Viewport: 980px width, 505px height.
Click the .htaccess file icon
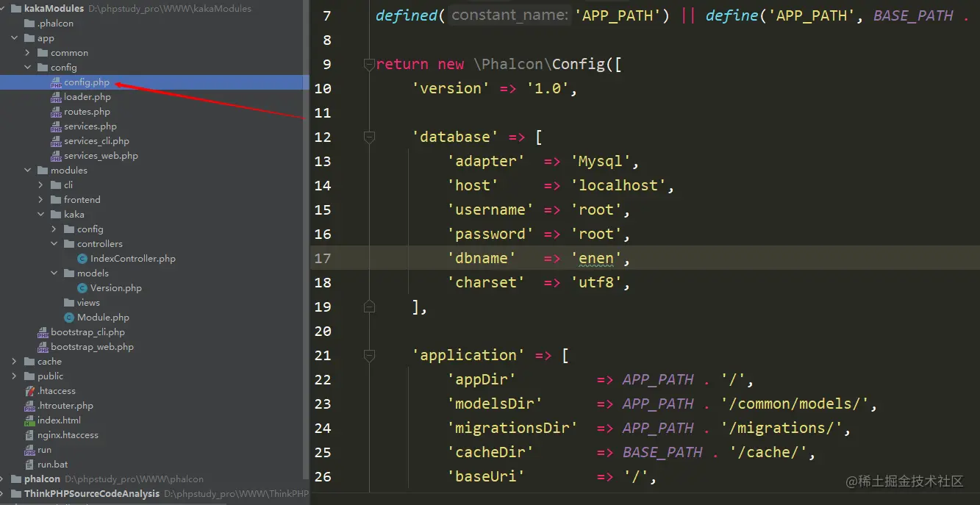point(29,391)
